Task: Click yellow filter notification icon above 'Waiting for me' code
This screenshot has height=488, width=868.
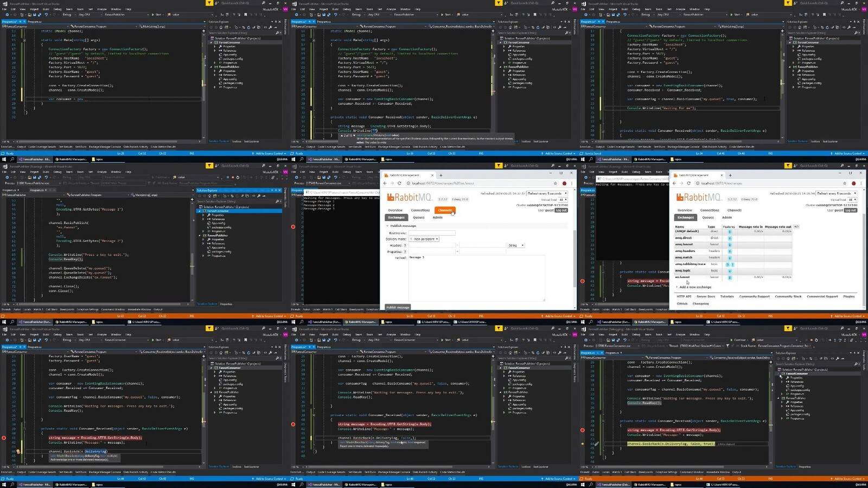Action: (788, 3)
